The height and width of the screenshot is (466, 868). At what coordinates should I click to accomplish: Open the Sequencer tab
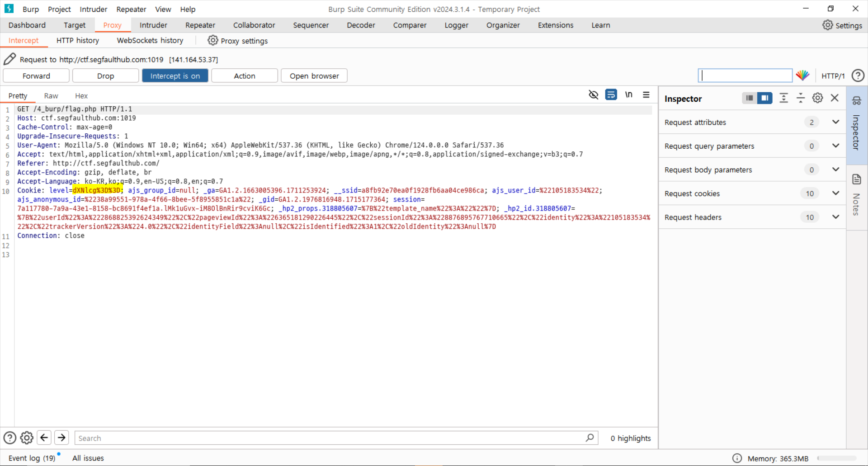311,25
